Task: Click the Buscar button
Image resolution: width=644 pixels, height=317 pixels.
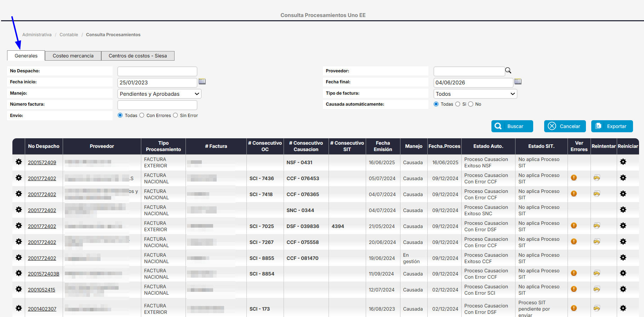Action: 512,126
